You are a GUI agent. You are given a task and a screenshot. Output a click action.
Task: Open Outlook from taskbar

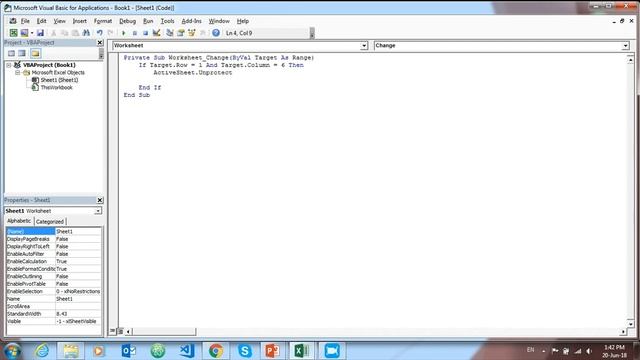(x=129, y=351)
